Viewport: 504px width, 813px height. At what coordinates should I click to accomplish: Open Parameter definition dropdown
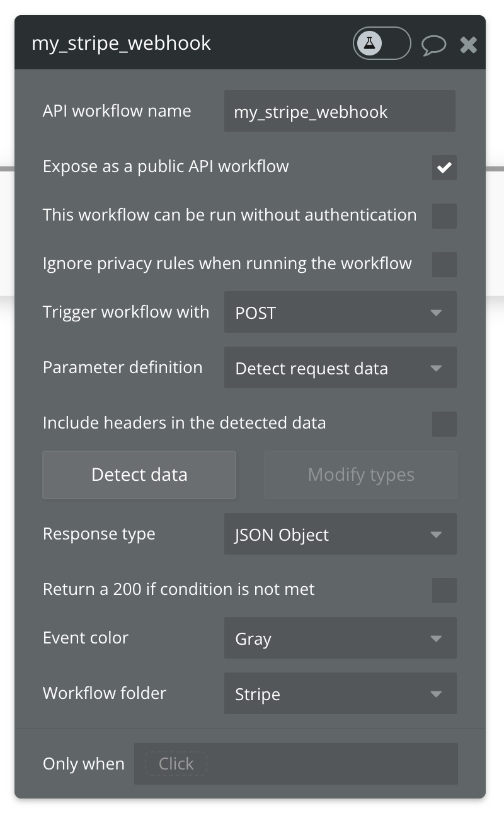point(340,367)
